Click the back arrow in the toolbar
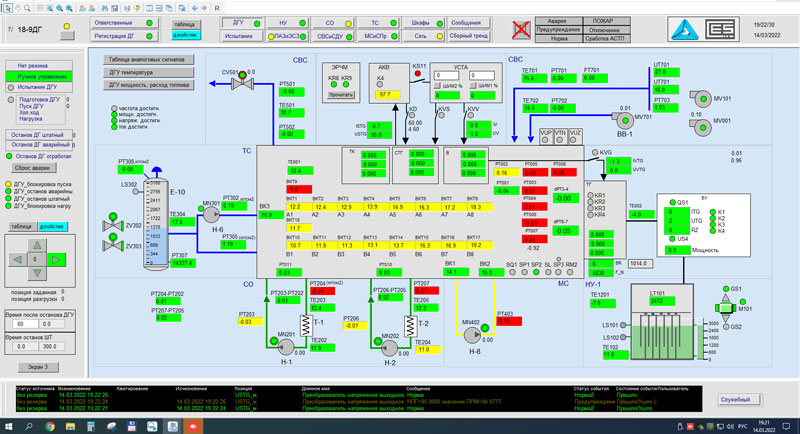 (194, 8)
